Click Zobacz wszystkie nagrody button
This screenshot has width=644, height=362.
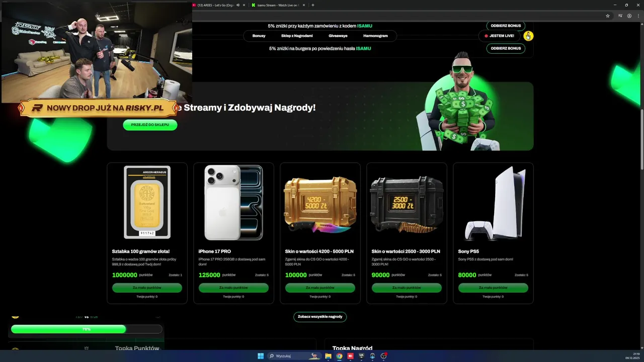point(320,317)
